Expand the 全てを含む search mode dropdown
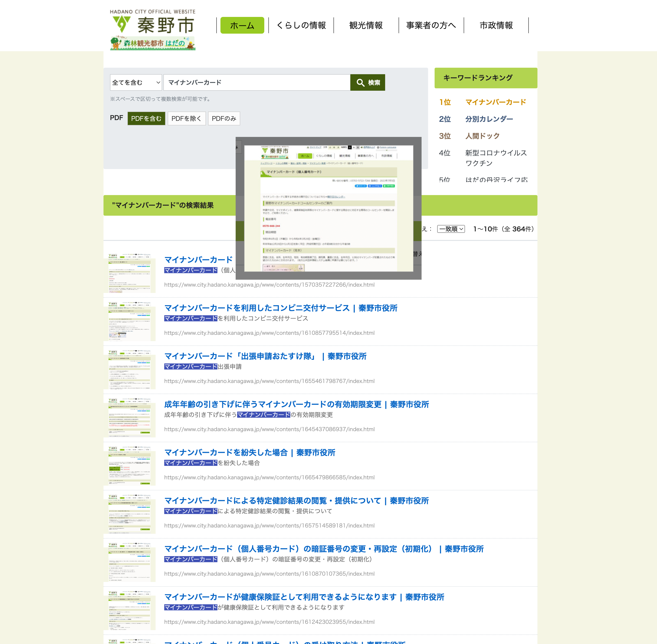The height and width of the screenshot is (644, 657). [136, 82]
